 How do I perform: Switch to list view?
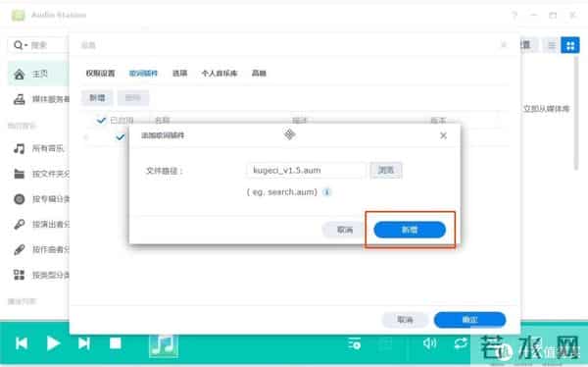click(552, 45)
